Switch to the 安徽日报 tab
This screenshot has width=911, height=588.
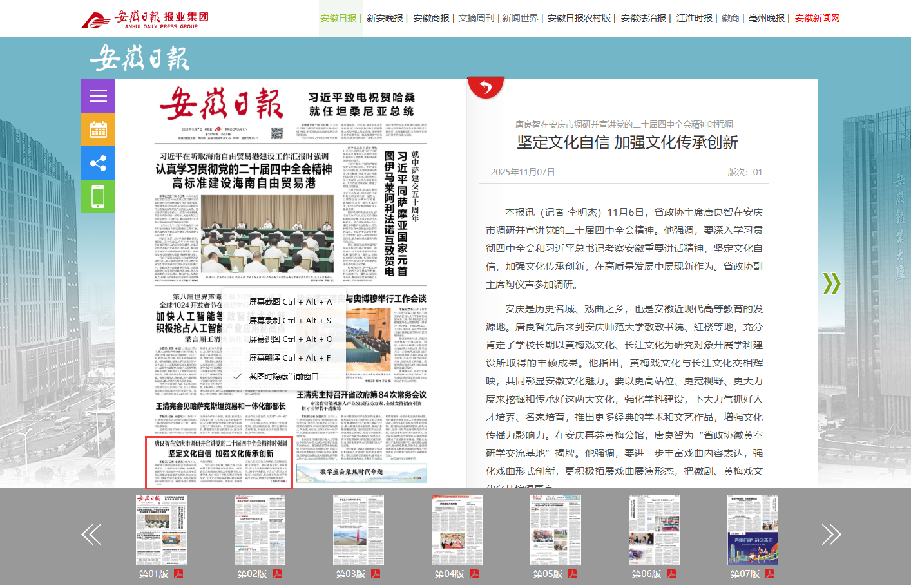pyautogui.click(x=338, y=18)
